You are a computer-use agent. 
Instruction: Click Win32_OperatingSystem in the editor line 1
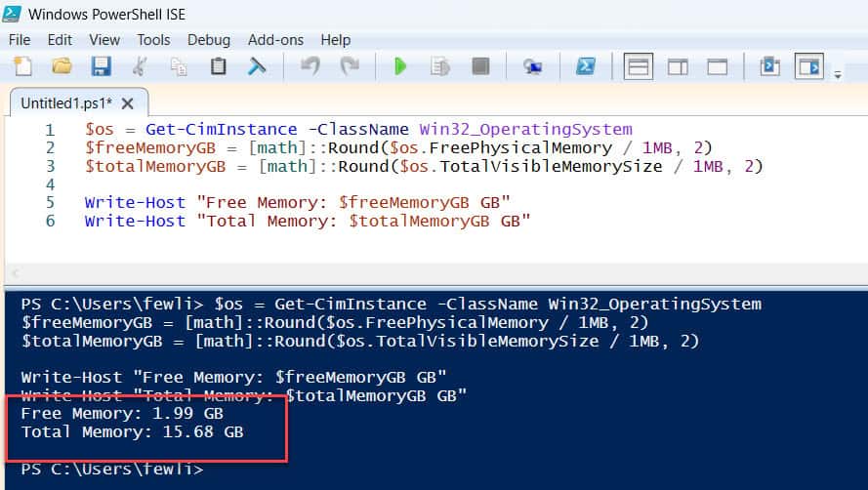coord(526,130)
